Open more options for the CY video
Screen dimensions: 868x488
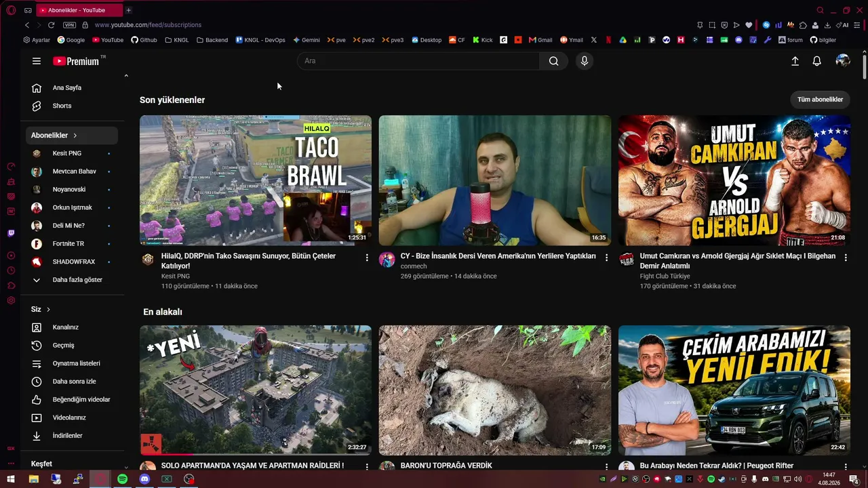point(606,258)
